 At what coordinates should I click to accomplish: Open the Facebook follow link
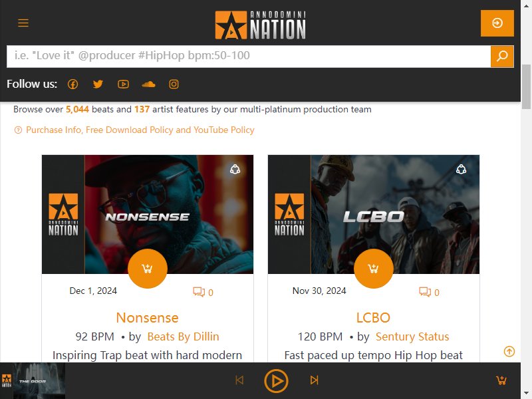(72, 84)
